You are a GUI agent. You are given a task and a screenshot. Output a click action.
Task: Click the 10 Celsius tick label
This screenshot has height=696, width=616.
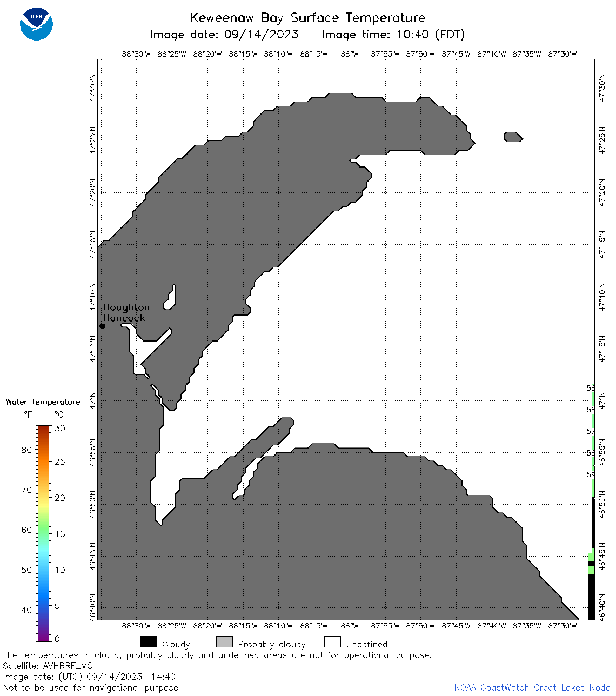click(x=60, y=570)
